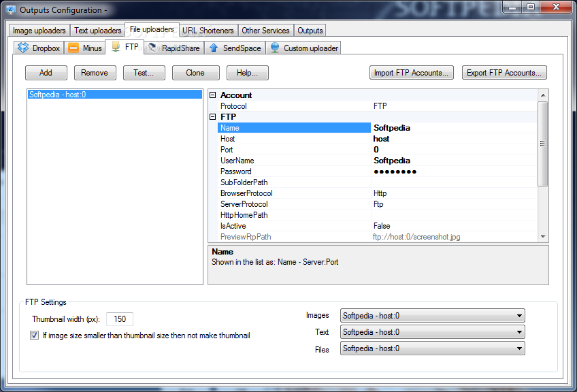Image resolution: width=577 pixels, height=392 pixels.
Task: Switch to the Text uploaders tab
Action: (98, 31)
